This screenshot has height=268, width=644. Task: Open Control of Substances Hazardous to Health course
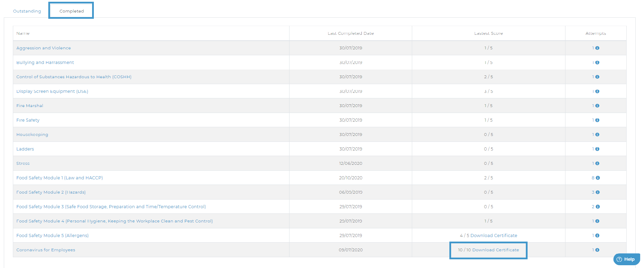point(74,77)
